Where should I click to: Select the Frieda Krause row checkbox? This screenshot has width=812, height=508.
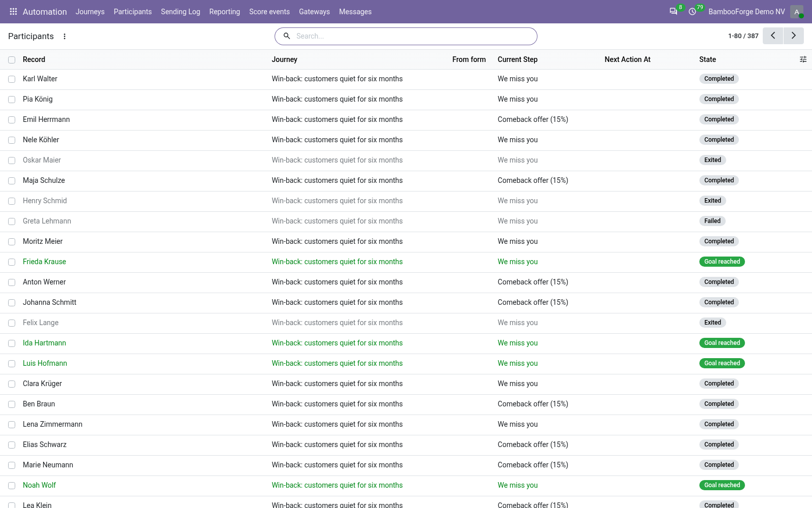pos(12,262)
